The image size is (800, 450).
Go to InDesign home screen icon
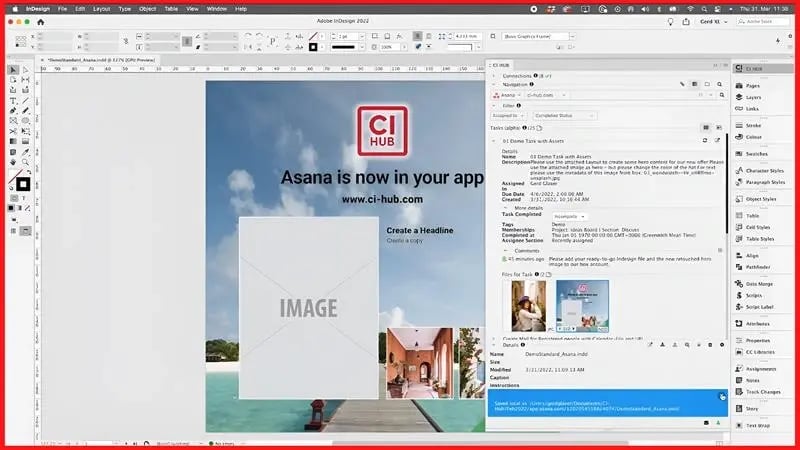point(41,22)
